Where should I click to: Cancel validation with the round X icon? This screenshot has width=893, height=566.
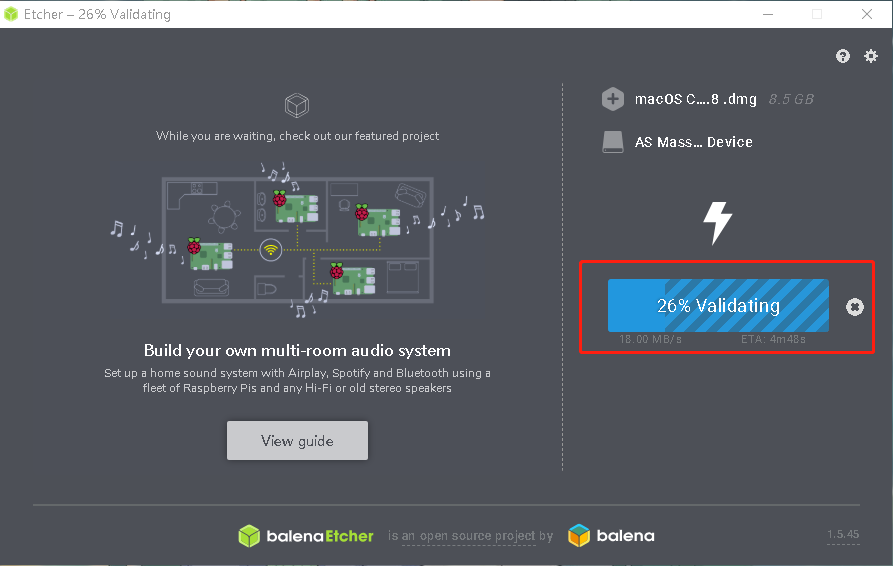(x=854, y=307)
